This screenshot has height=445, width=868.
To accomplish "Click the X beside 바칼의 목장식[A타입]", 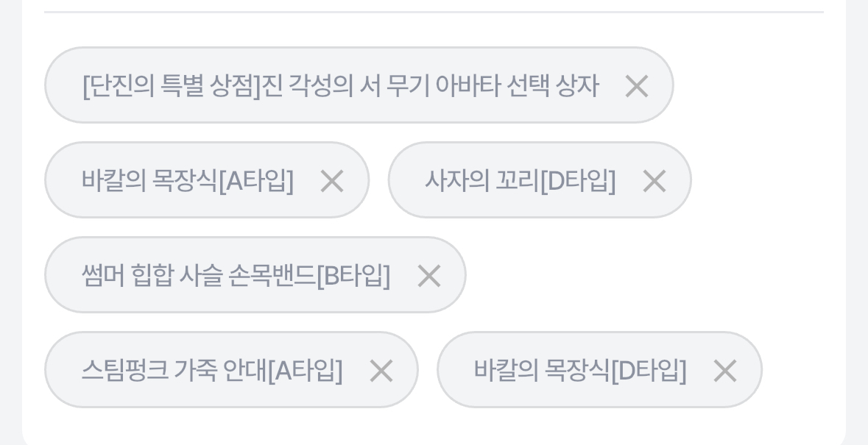I will [x=331, y=181].
